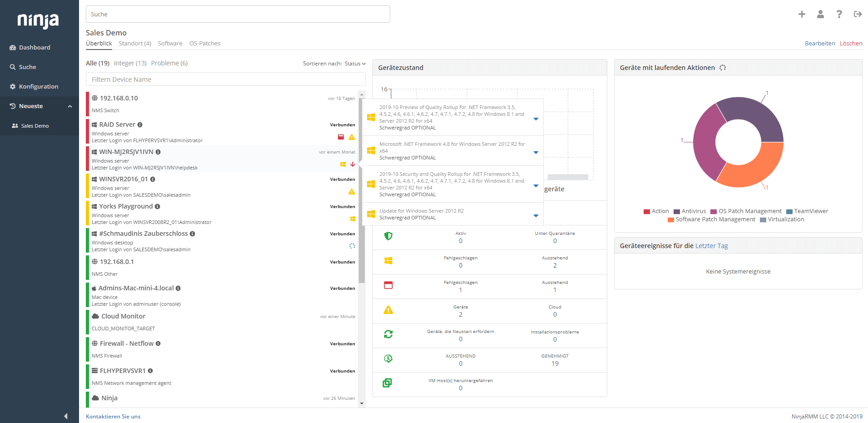Expand Update for Windows Server 2012 R2
Screen dimensions: 868x423
point(536,215)
